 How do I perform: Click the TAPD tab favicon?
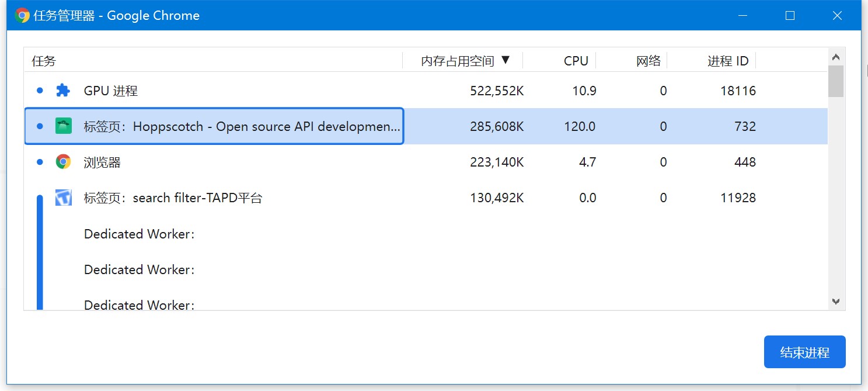[63, 198]
